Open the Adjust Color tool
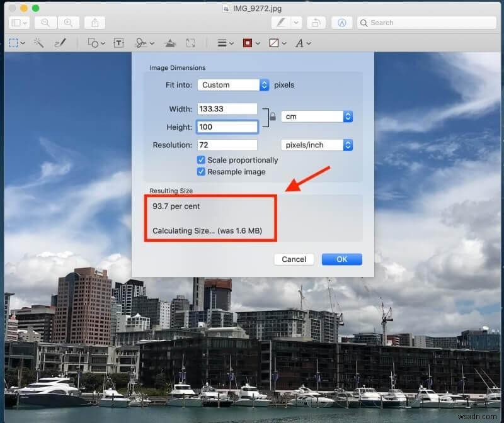Viewport: 504px width, 423px height. pos(170,43)
